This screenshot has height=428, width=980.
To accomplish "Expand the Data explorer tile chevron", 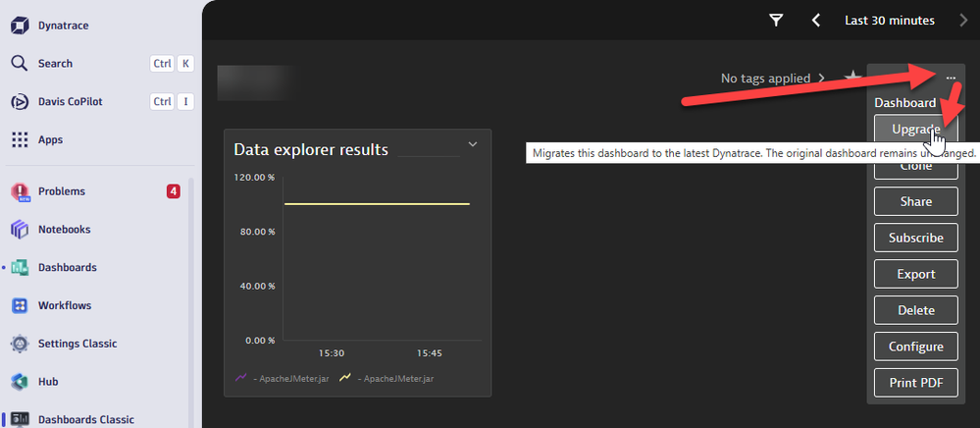I will click(x=473, y=144).
